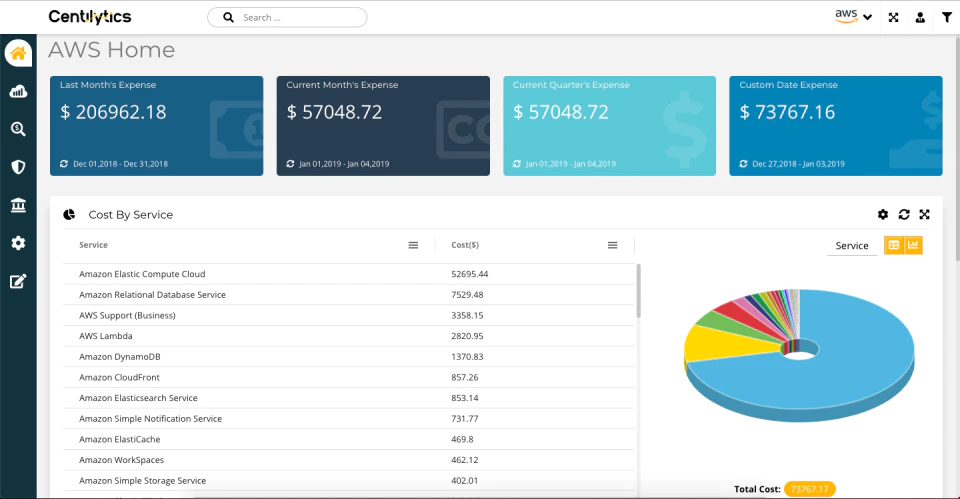Screen dimensions: 960x499
Task: Open the bank building sidebar icon
Action: pos(18,205)
